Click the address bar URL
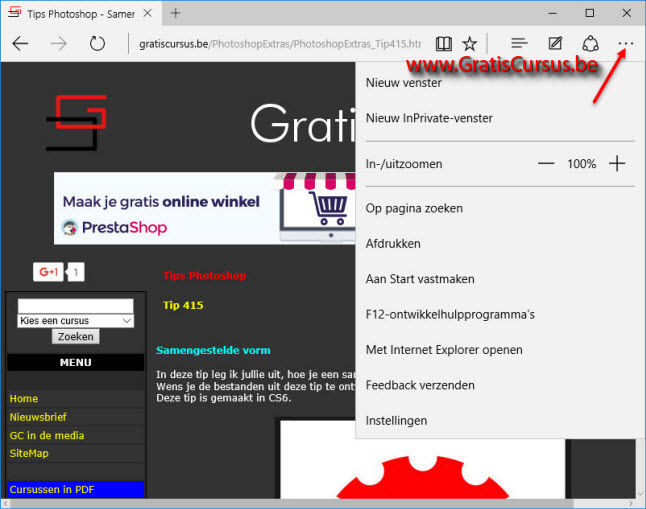646x509 pixels. (280, 44)
